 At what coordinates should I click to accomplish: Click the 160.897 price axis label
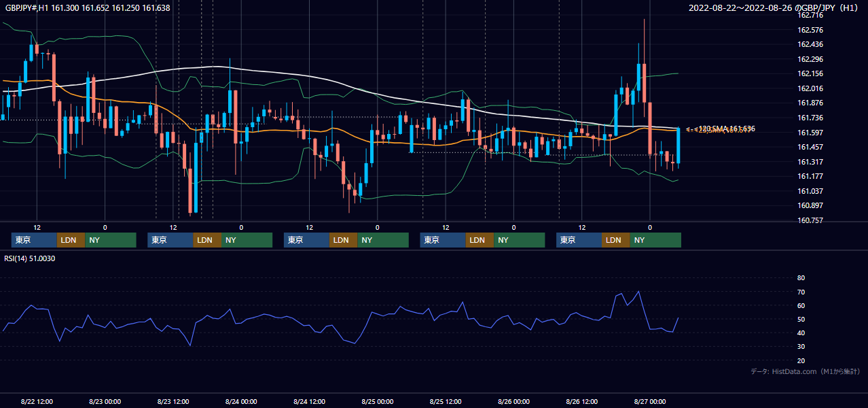(x=810, y=205)
